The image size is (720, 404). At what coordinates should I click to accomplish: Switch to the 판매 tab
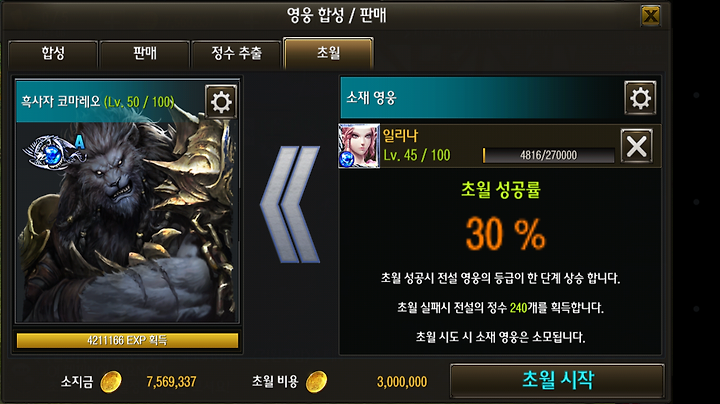tap(145, 54)
